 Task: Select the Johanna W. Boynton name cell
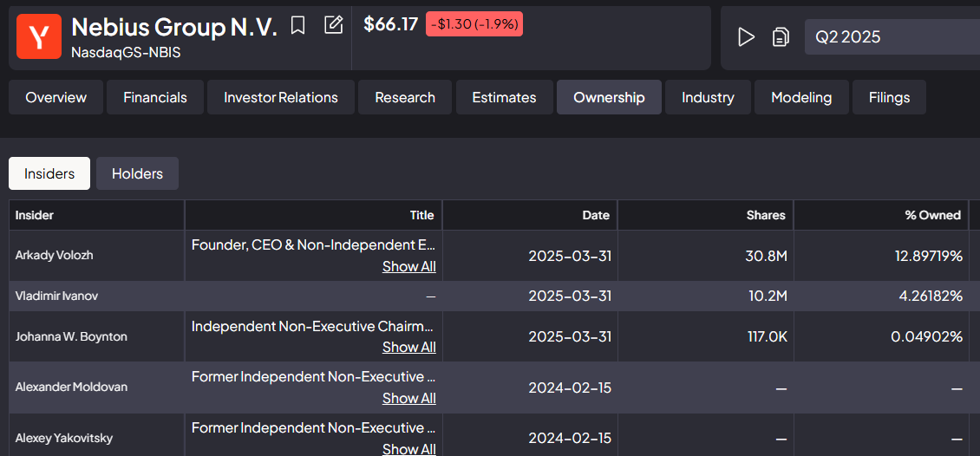coord(97,336)
